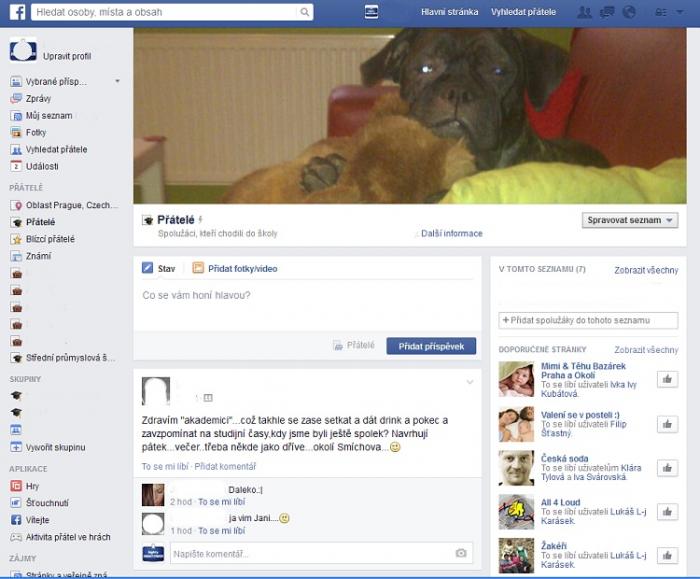700x579 pixels.
Task: Like the All 4 Loud page
Action: [x=667, y=511]
